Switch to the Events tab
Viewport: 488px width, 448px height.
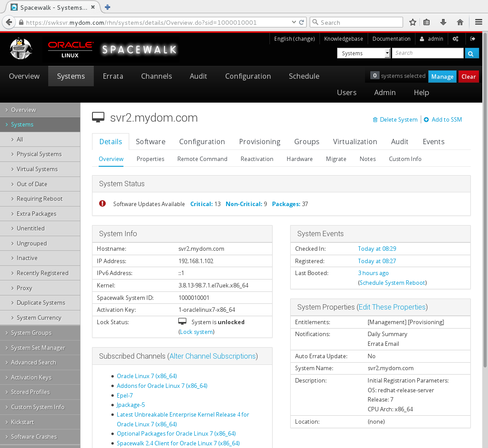434,142
